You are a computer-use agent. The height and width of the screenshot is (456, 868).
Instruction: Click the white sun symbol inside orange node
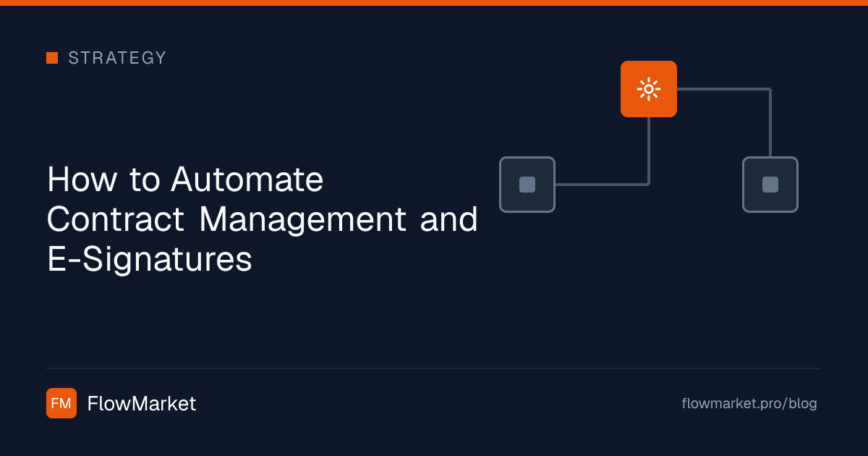pyautogui.click(x=649, y=89)
